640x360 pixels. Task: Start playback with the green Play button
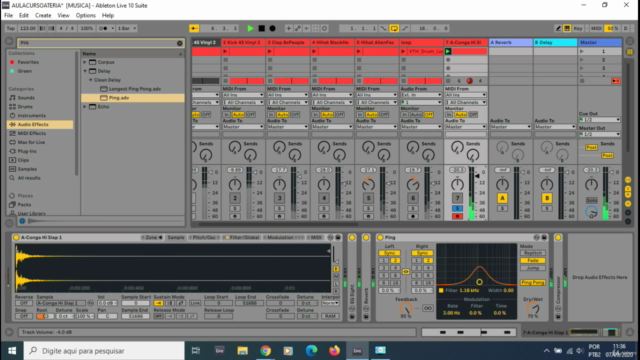250,28
